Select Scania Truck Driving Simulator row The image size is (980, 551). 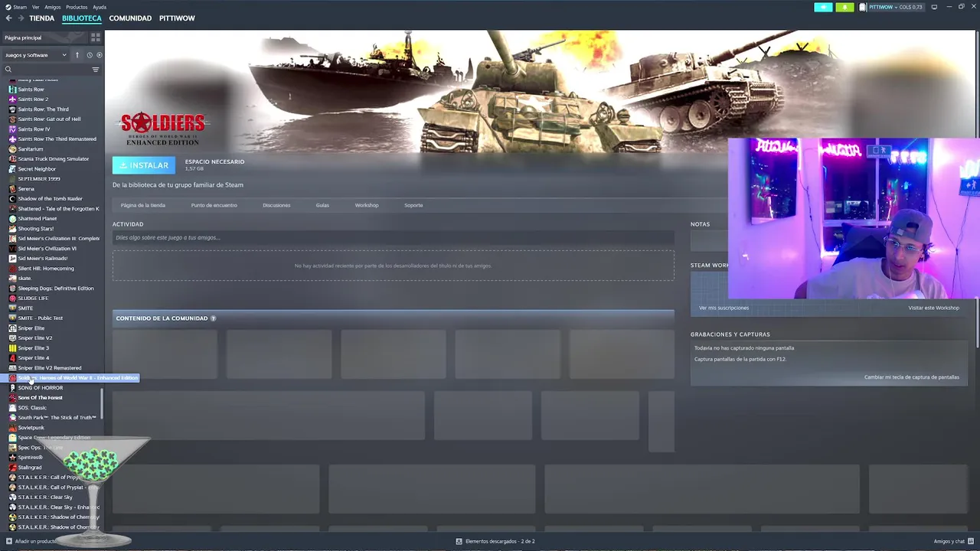click(x=54, y=159)
